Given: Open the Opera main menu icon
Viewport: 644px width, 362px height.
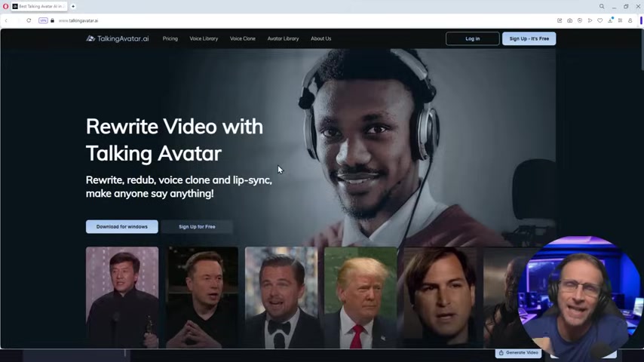Looking at the screenshot, I should click(5, 6).
